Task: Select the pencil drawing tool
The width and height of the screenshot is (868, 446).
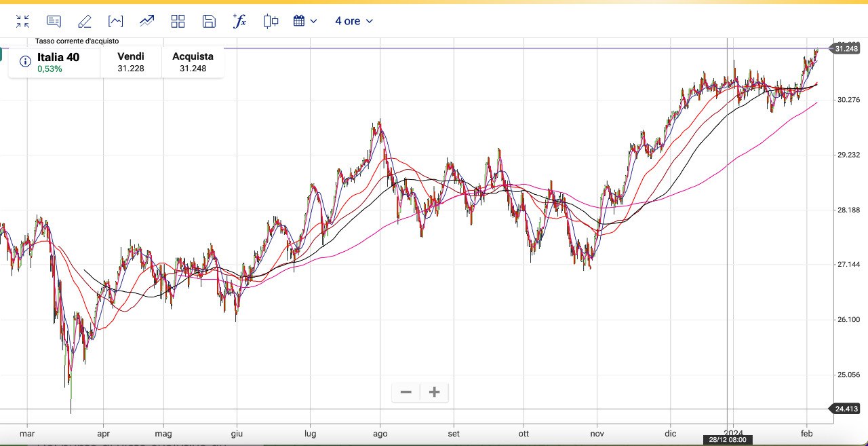Action: (x=85, y=21)
